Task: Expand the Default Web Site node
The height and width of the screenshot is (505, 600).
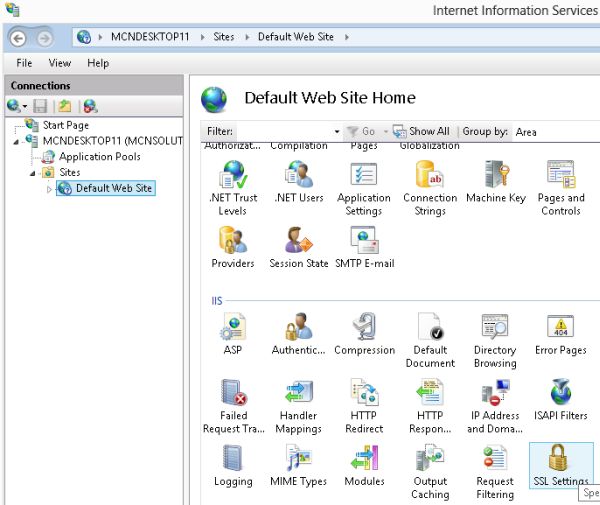Action: point(49,189)
